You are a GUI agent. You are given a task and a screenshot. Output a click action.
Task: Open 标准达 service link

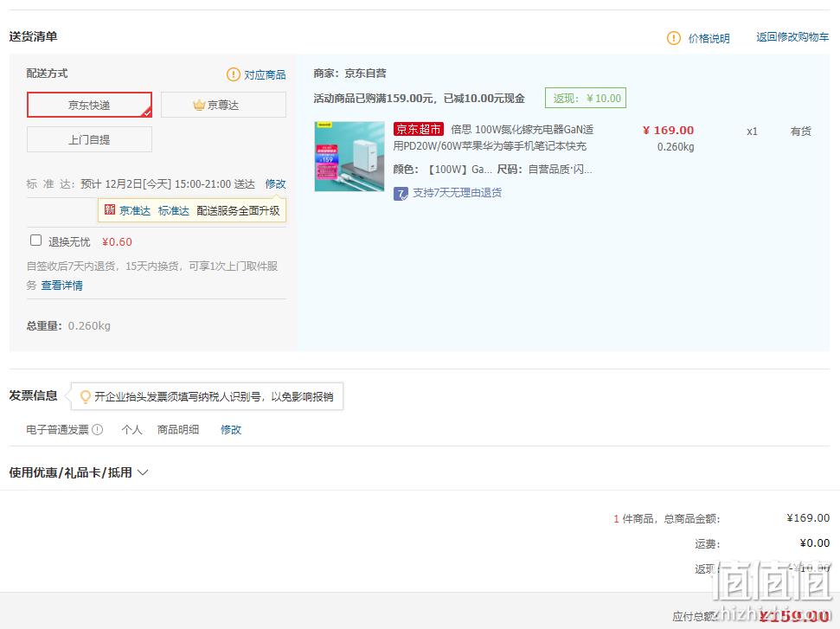click(x=174, y=210)
